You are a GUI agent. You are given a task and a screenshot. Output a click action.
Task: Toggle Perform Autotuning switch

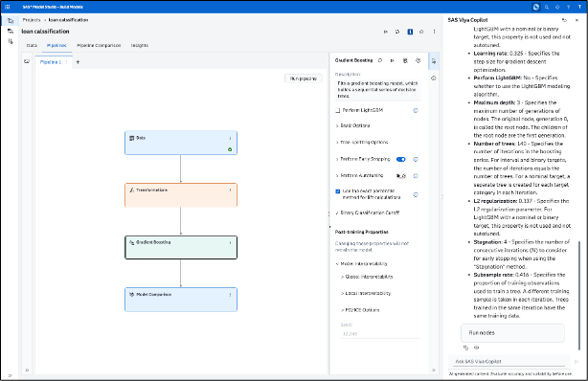(x=401, y=176)
